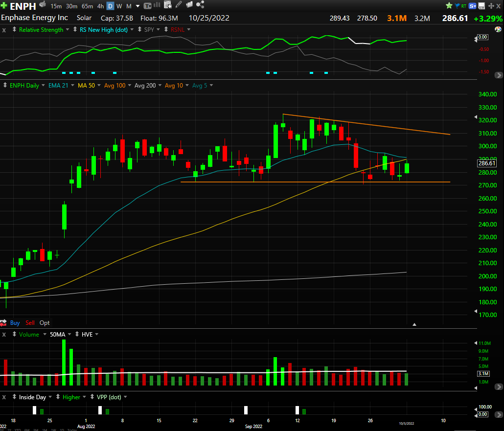Click move arrows beside Higher indicator
This screenshot has height=431, width=504.
58,397
